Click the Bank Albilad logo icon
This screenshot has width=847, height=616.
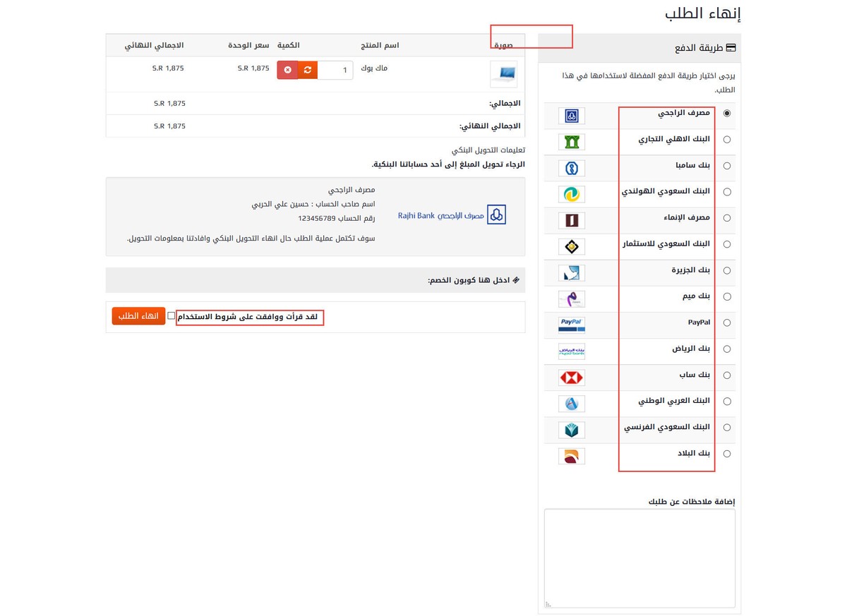(x=571, y=455)
